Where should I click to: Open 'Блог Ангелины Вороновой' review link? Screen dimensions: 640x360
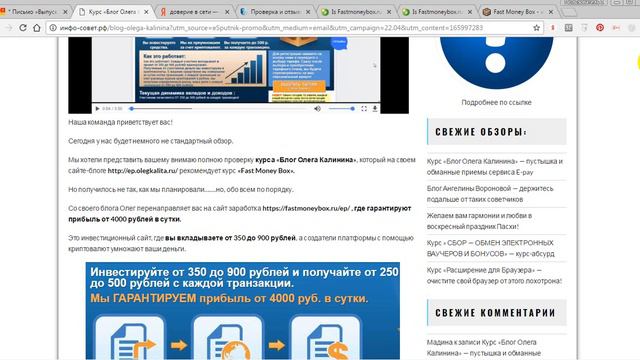[x=490, y=193]
